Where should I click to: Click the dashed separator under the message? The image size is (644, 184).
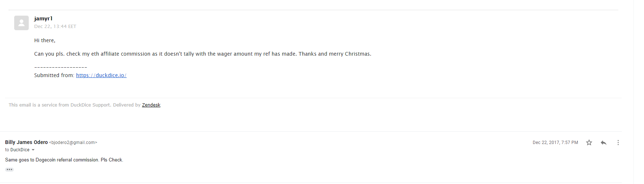60,67
